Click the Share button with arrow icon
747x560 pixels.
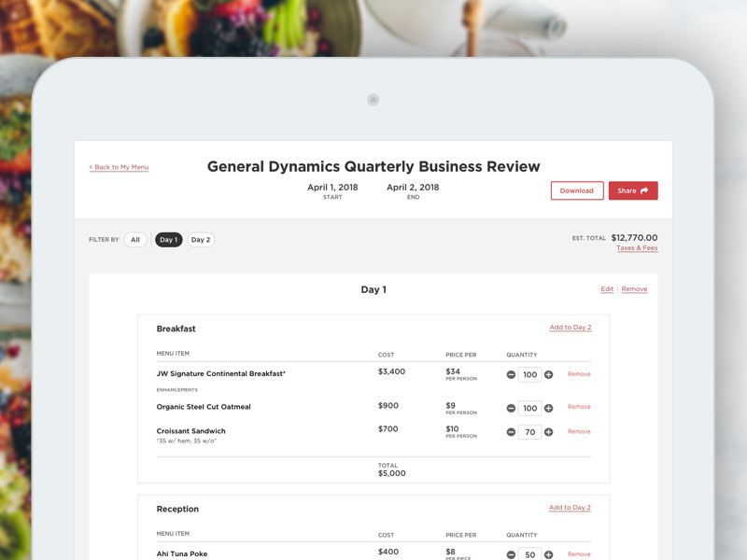click(x=633, y=190)
